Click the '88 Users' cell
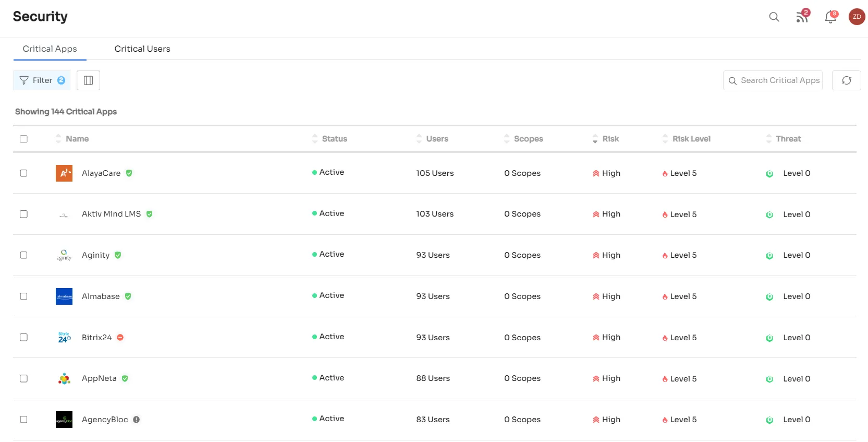Screen dimensions: 868x442 coord(433,378)
